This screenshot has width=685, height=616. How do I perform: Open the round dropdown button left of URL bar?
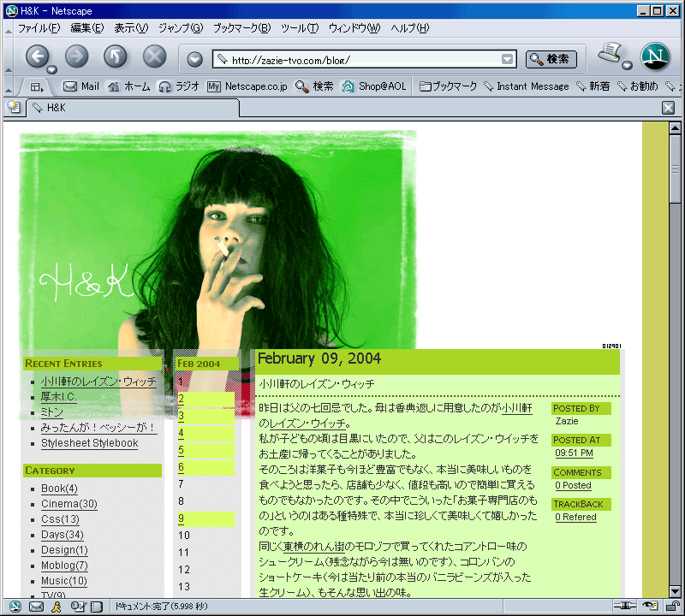pos(195,59)
